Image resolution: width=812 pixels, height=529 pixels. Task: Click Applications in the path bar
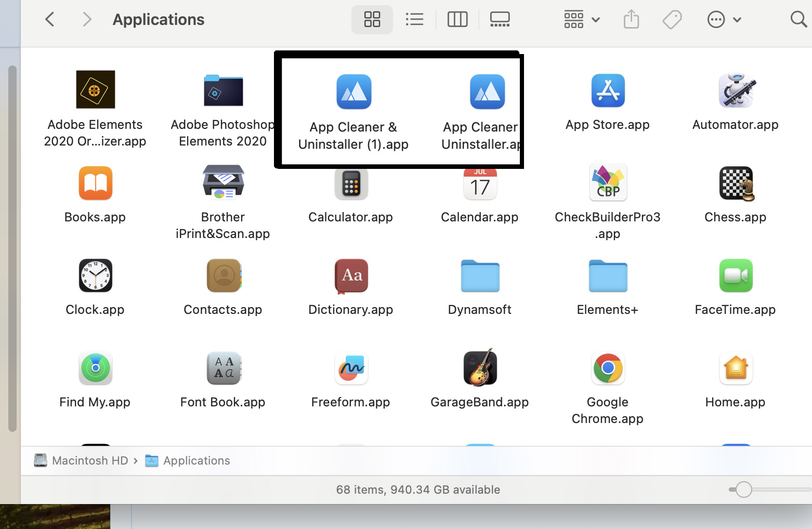(x=187, y=460)
